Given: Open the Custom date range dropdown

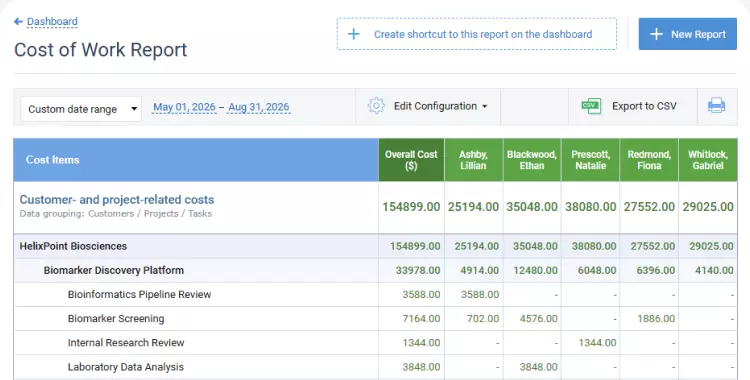Looking at the screenshot, I should 81,109.
